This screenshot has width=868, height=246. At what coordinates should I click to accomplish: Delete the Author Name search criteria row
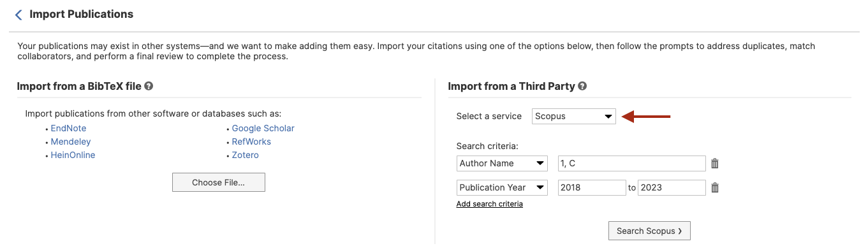(x=715, y=164)
